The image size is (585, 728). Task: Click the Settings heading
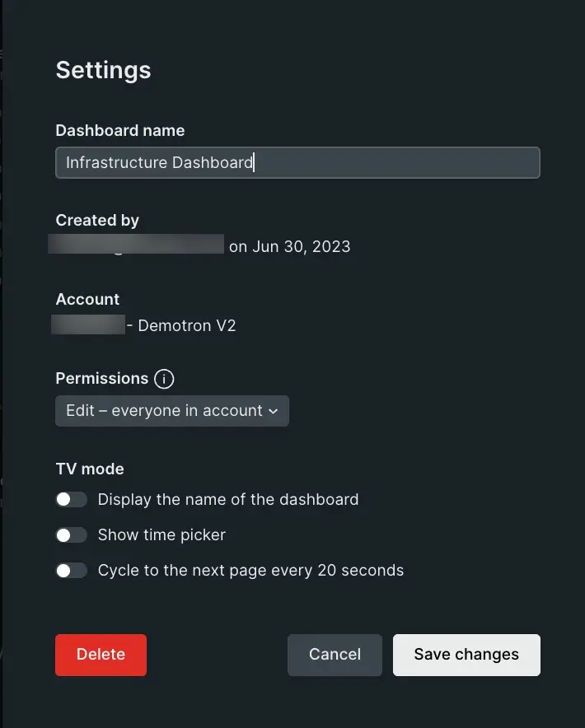click(103, 70)
